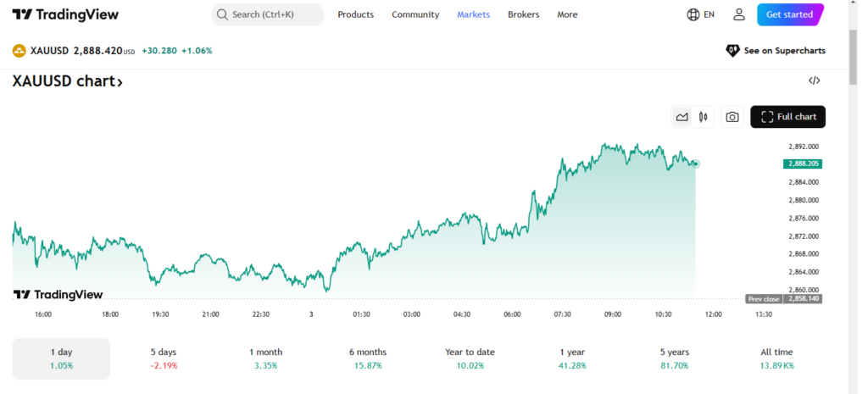Click the 13:30 time axis label

coord(764,314)
